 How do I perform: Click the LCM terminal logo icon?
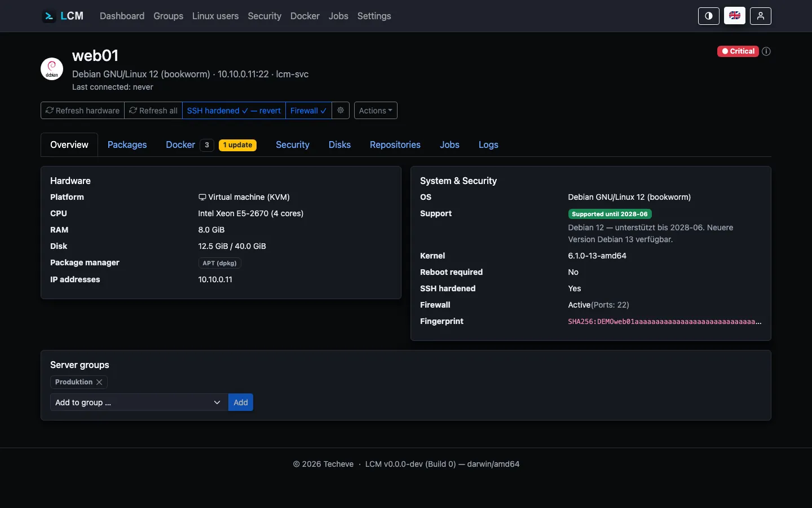click(49, 16)
